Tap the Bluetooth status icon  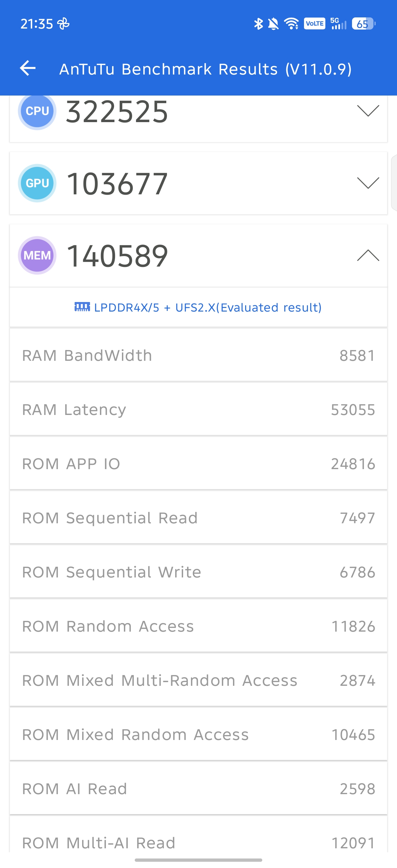click(x=258, y=24)
